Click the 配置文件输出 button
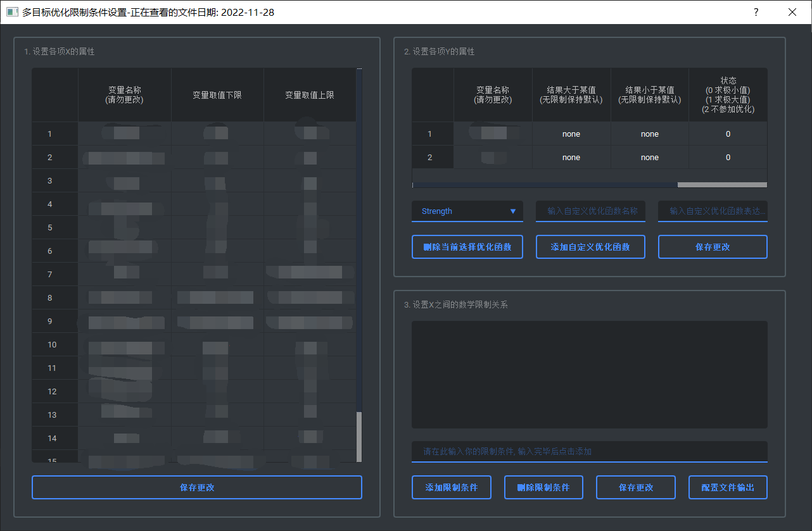This screenshot has width=812, height=531. point(728,487)
